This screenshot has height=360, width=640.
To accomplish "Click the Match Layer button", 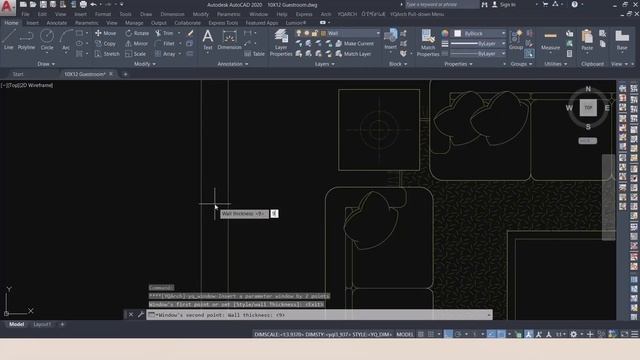I will pyautogui.click(x=353, y=53).
